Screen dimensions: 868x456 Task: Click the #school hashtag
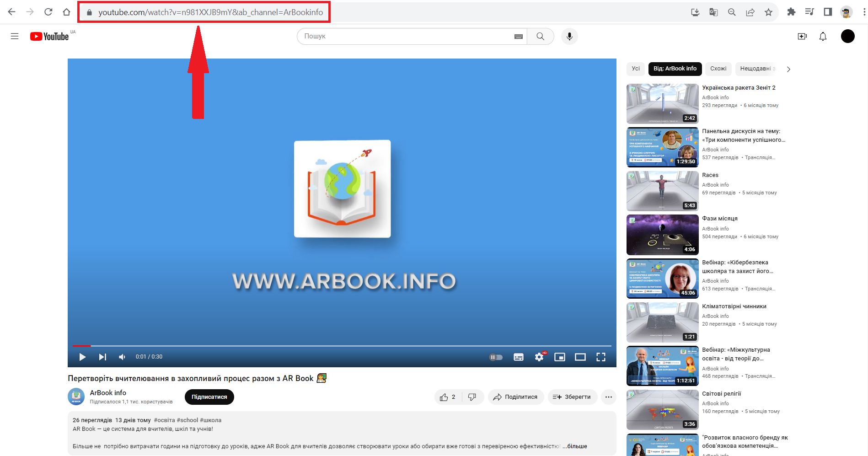click(x=188, y=420)
